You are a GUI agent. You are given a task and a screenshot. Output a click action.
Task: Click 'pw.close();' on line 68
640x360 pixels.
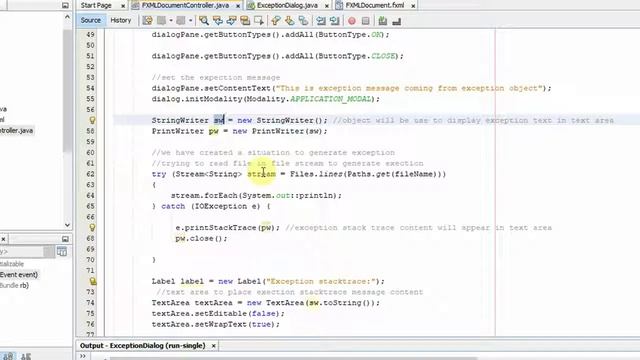(201, 238)
